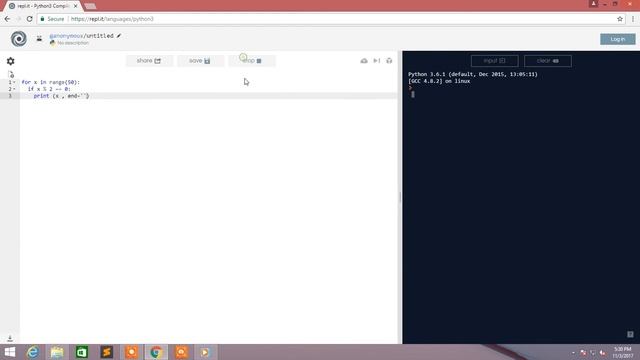Click the pencil icon to rename untitled
The image size is (640, 360).
119,36
